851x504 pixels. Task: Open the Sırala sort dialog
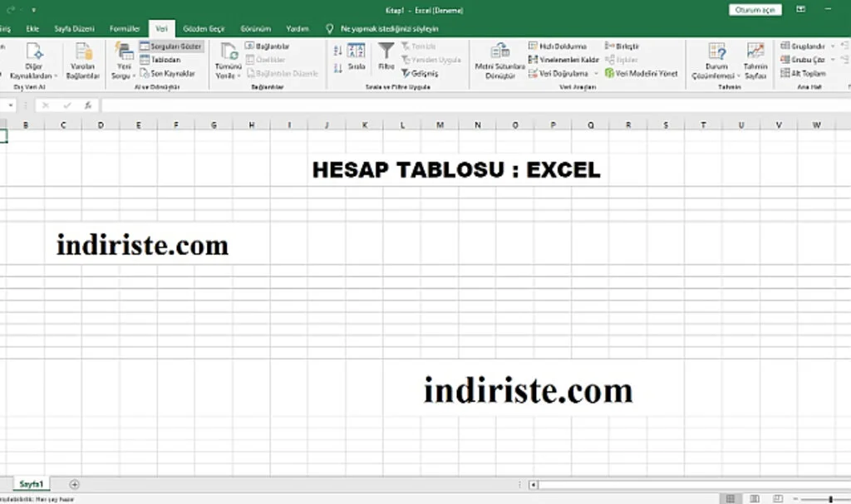click(x=356, y=56)
